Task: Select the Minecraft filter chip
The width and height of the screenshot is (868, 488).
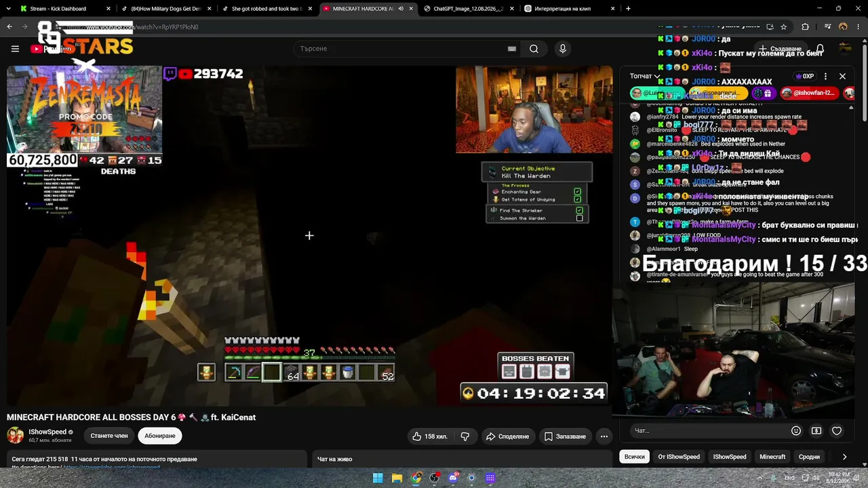Action: [772, 457]
